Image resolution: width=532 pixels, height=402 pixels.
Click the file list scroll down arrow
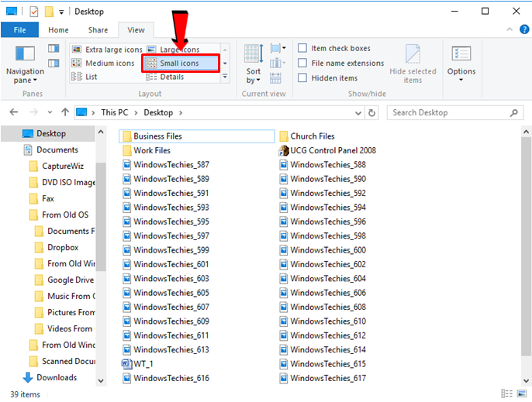click(526, 381)
